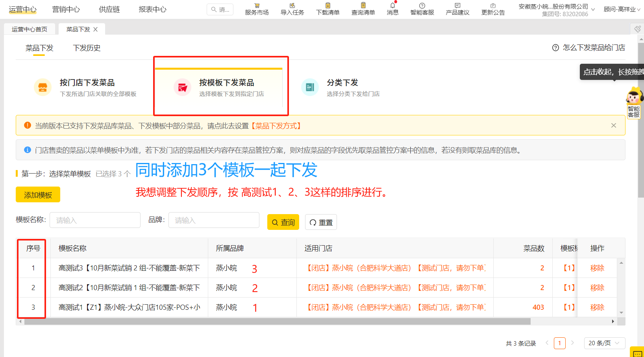Open the 更新公告 announcements icon

point(493,6)
